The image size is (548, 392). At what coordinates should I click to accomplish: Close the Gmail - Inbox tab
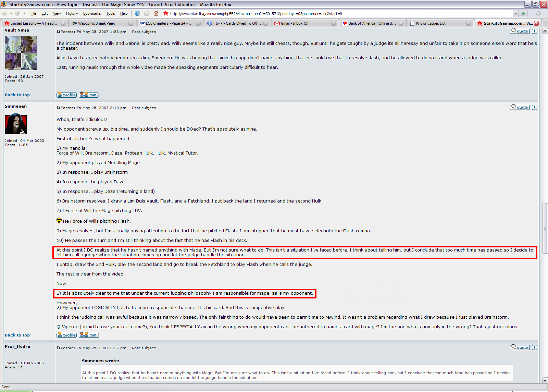click(x=334, y=23)
